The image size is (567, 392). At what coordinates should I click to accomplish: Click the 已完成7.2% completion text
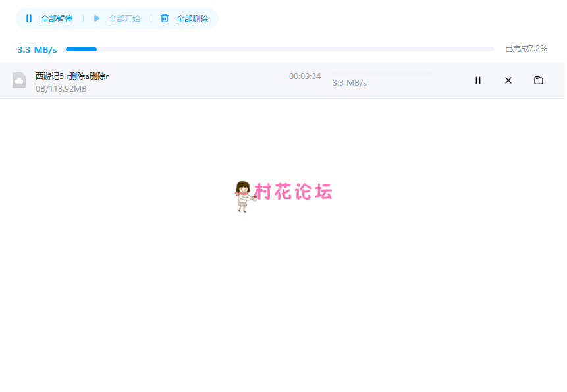pos(526,49)
